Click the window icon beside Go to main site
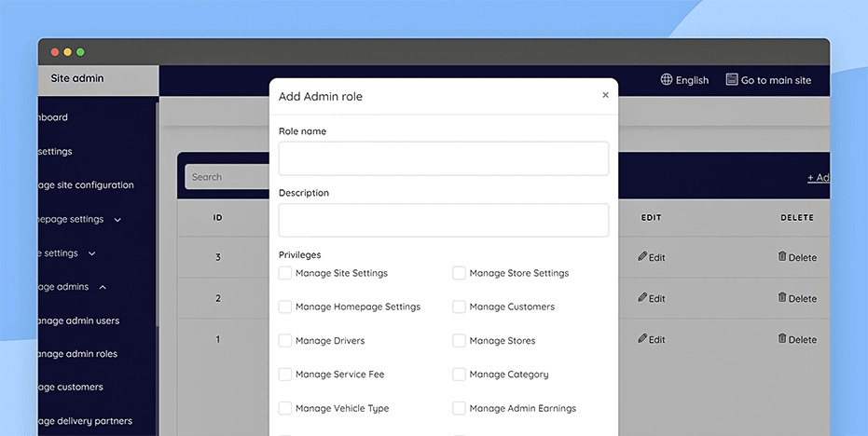This screenshot has width=868, height=436. [732, 80]
